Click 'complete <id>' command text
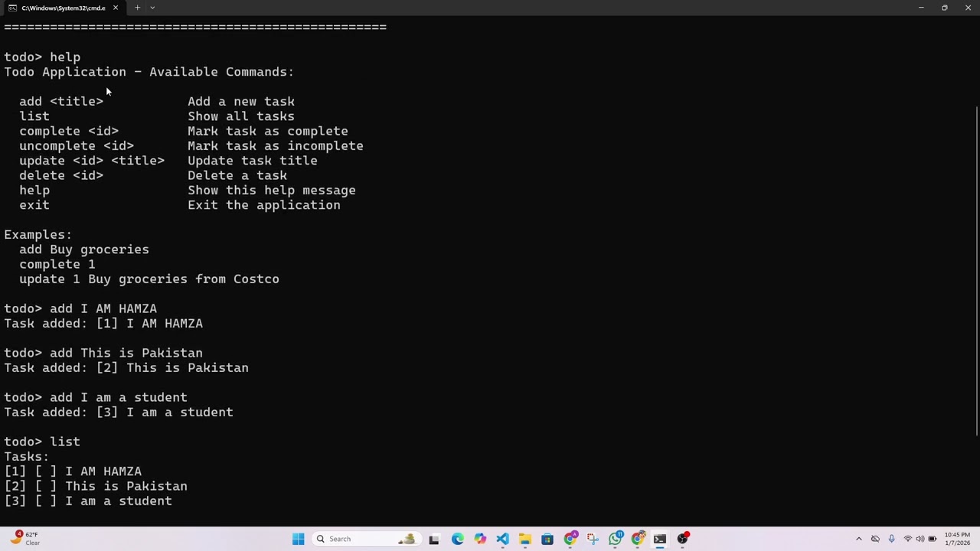980x551 pixels. [69, 131]
